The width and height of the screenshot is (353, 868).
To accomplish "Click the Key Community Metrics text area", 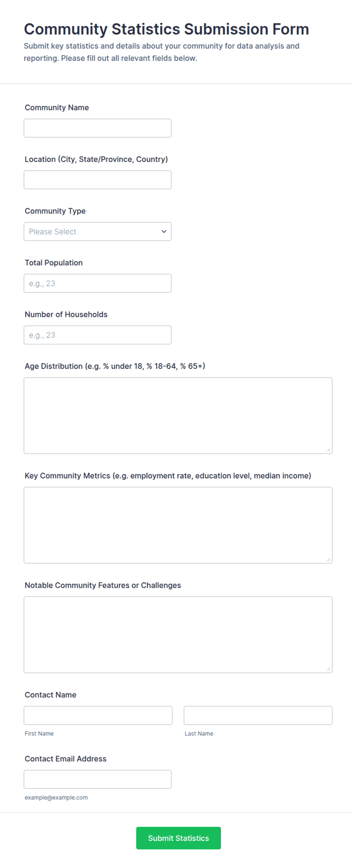I will point(178,525).
